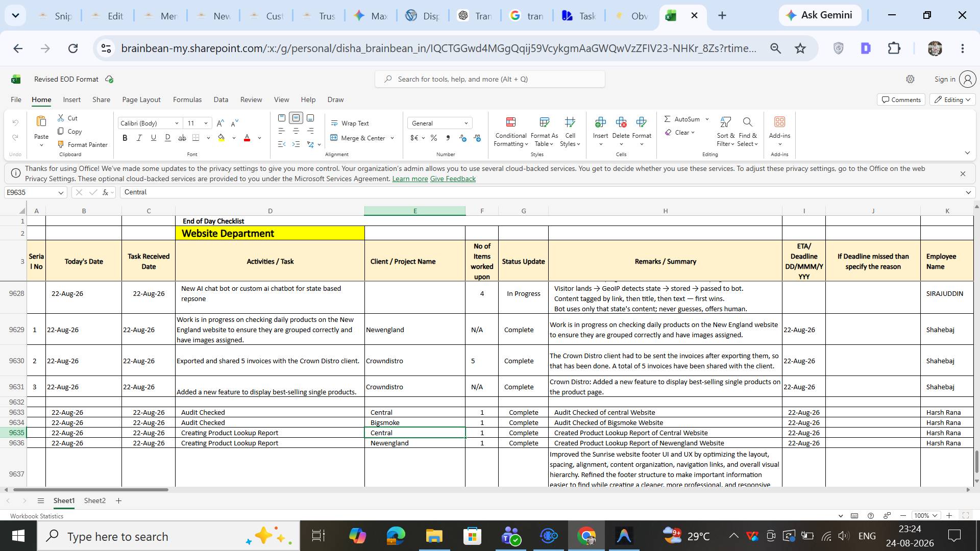Toggle italic formatting
This screenshot has height=551, width=980.
coord(139,138)
